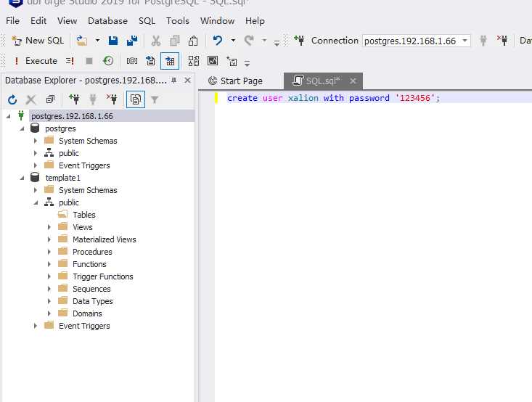Click the Paste clipboard icon
Image resolution: width=532 pixels, height=402 pixels.
coord(193,41)
